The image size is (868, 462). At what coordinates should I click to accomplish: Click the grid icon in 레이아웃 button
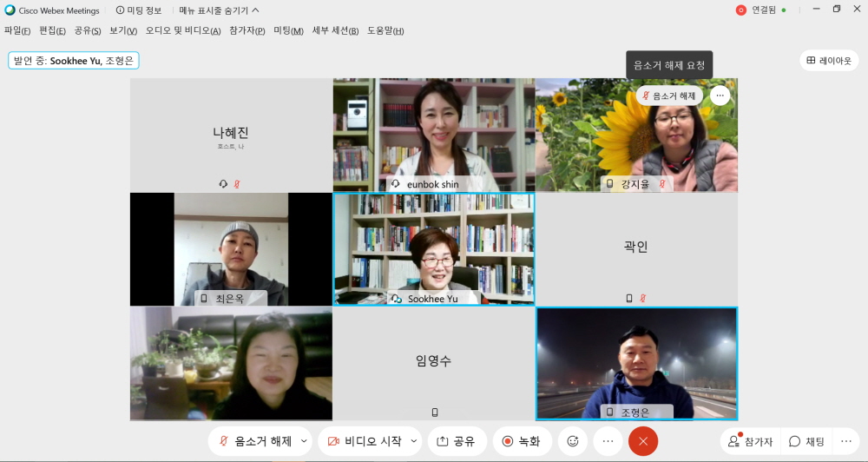(x=811, y=61)
